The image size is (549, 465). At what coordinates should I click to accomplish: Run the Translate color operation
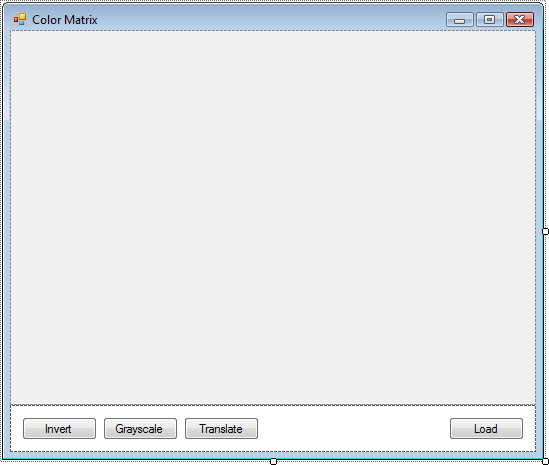click(x=221, y=428)
